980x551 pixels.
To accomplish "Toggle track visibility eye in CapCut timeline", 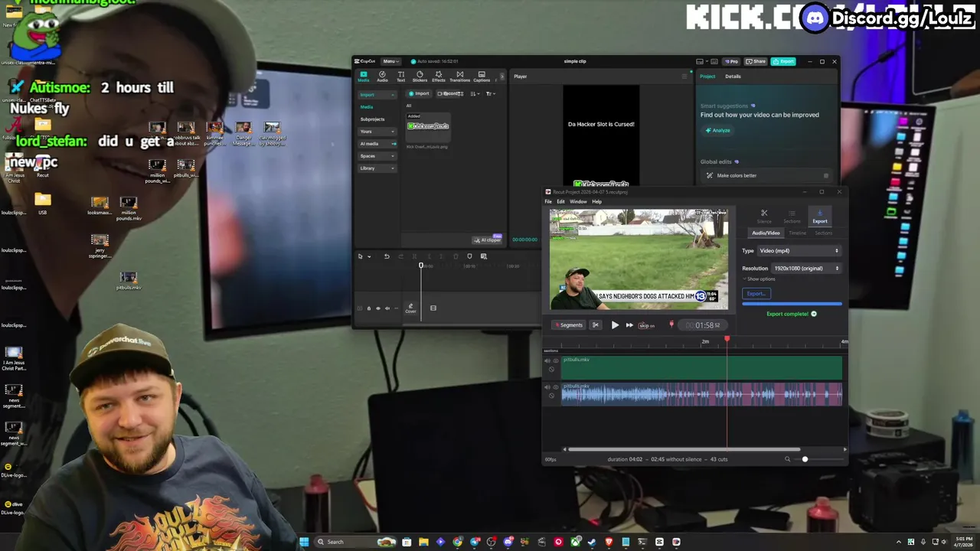I will tap(377, 308).
